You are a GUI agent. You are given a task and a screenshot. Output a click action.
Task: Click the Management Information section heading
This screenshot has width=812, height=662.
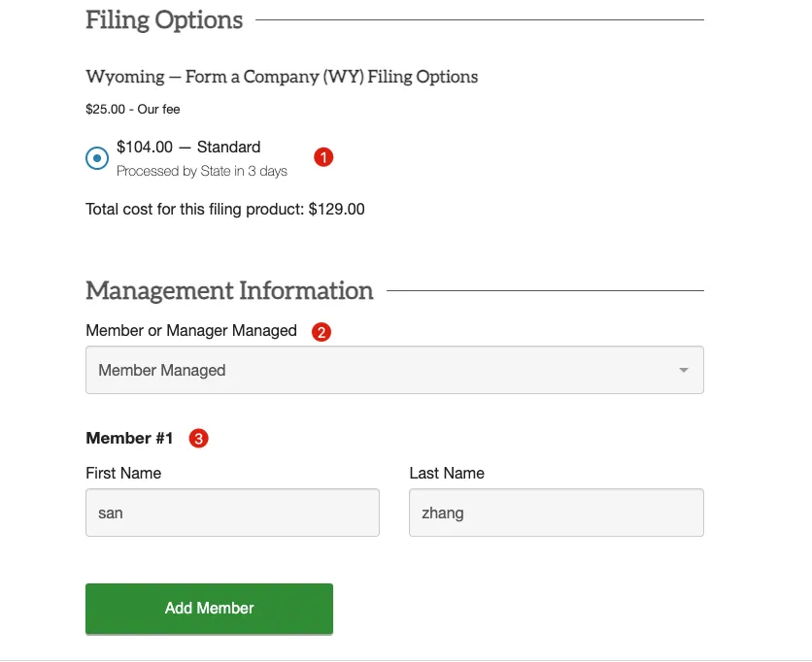(229, 290)
